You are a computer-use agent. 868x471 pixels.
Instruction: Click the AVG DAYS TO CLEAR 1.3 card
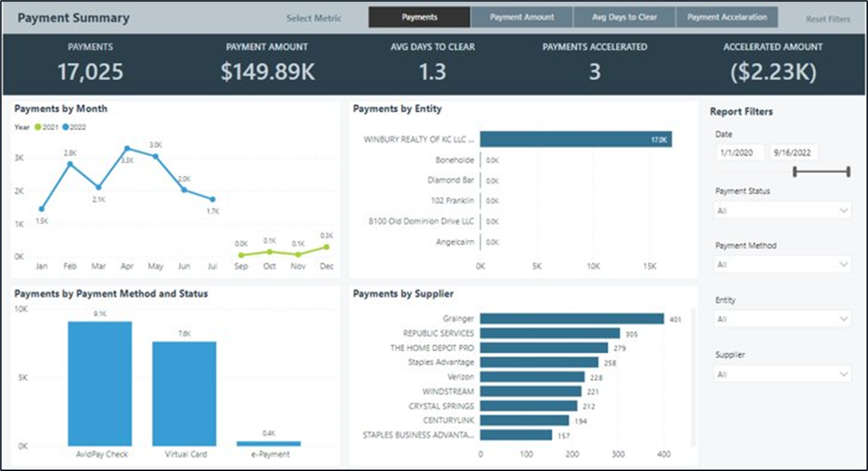tap(431, 62)
